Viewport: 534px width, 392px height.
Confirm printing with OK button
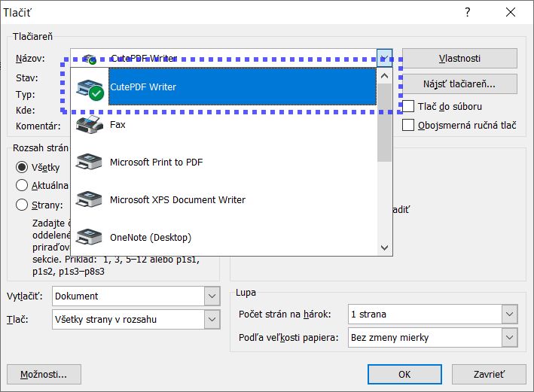[404, 374]
